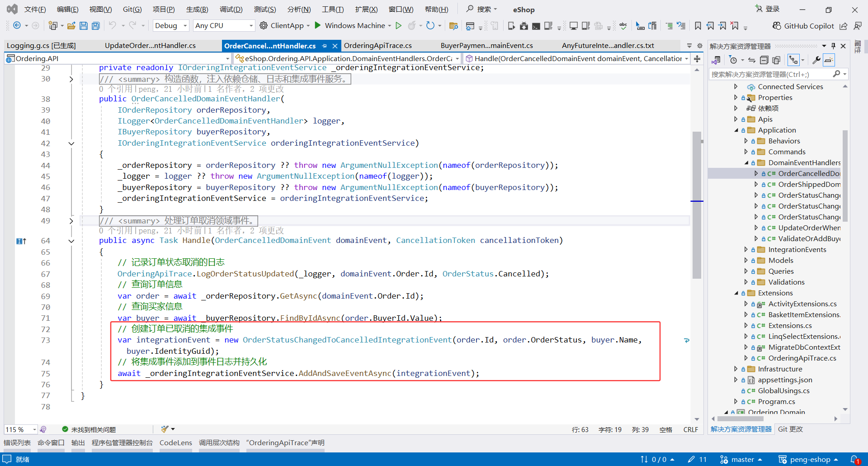
Task: Open the 调试(D) menu
Action: coord(231,10)
